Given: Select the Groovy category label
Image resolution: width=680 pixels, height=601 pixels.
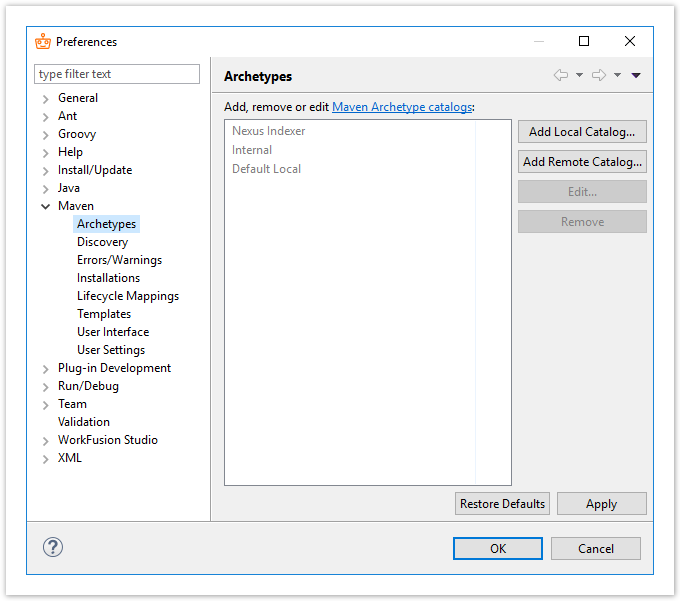Looking at the screenshot, I should click(x=77, y=134).
